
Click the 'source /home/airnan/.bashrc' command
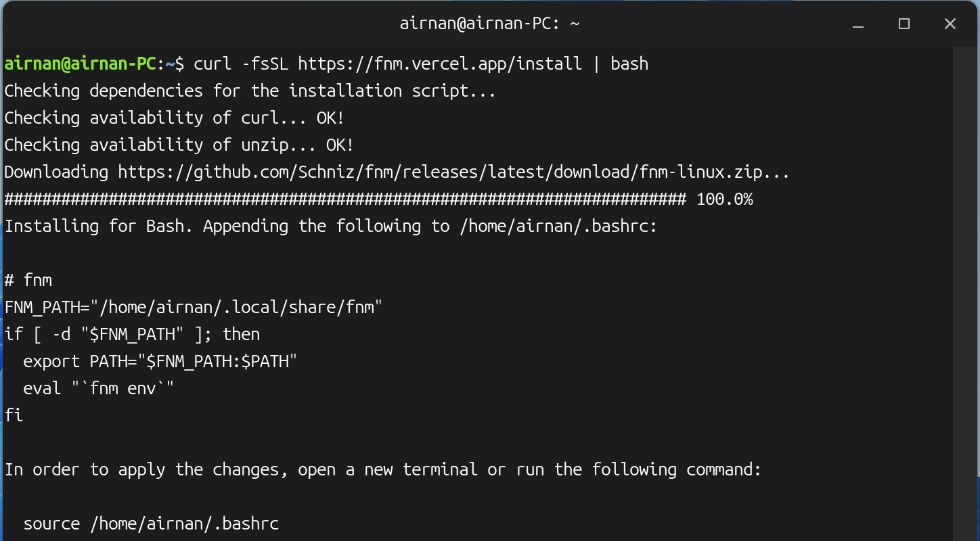[151, 523]
